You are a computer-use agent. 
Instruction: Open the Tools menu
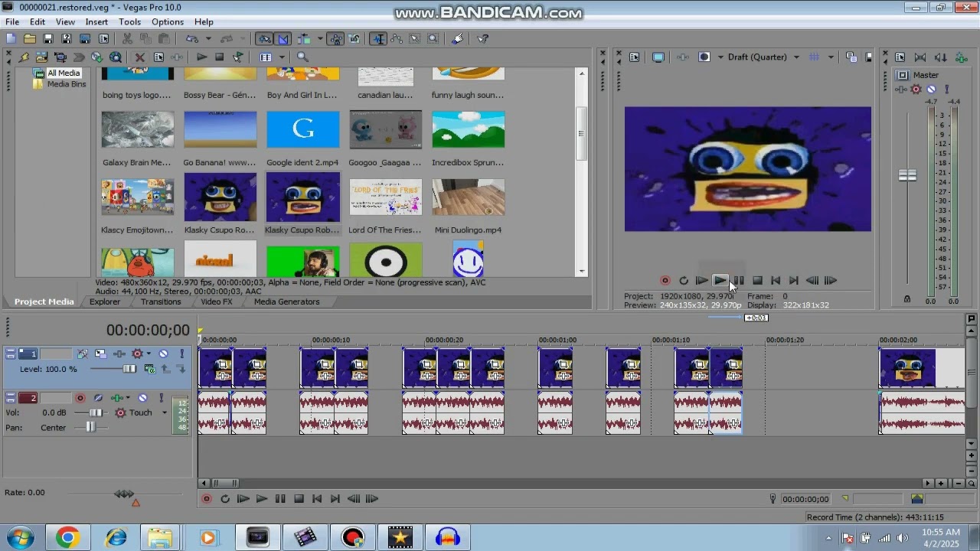[129, 21]
